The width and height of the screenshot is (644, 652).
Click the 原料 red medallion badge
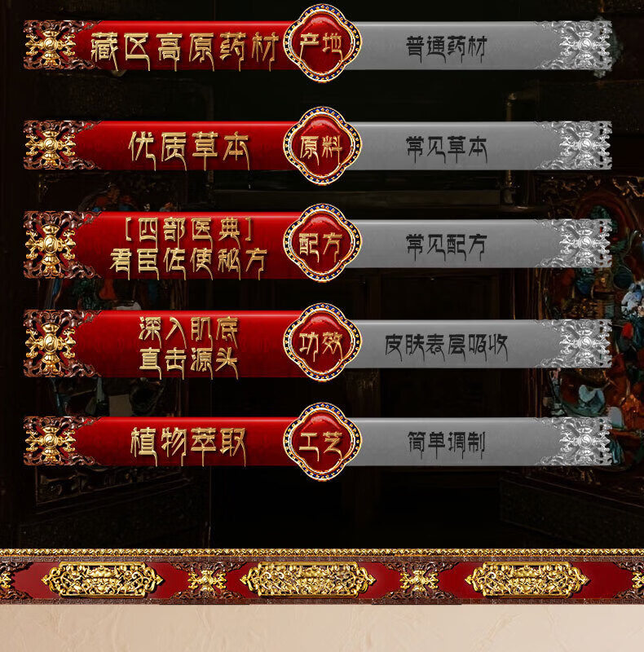point(321,146)
